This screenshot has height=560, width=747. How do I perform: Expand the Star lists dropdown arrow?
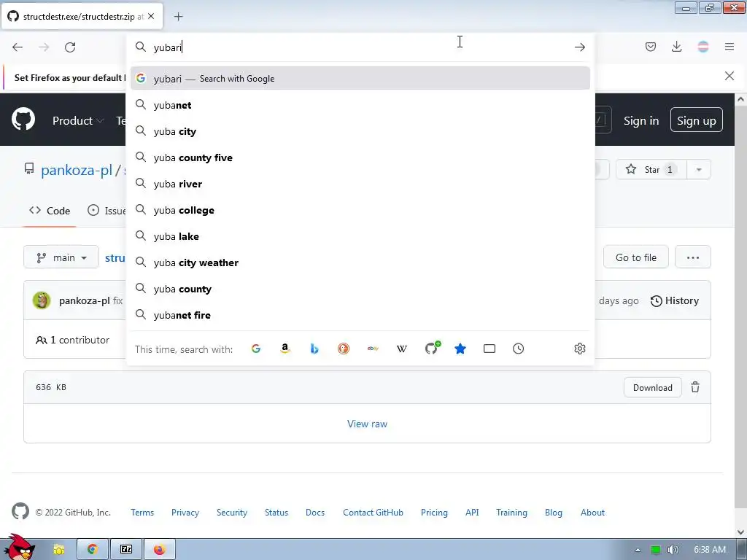tap(699, 169)
